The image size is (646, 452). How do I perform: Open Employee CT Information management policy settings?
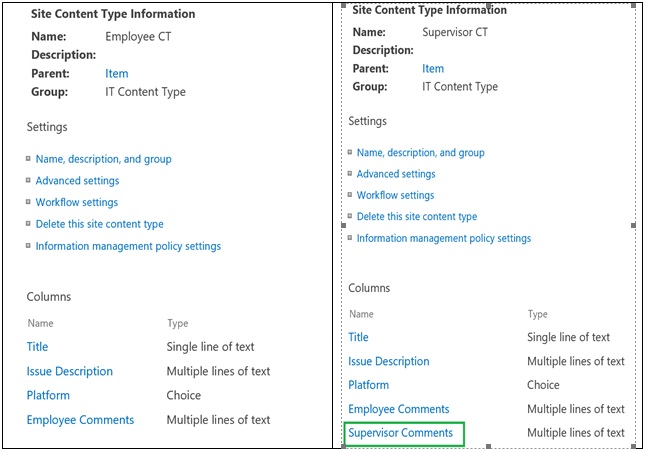pyautogui.click(x=128, y=246)
